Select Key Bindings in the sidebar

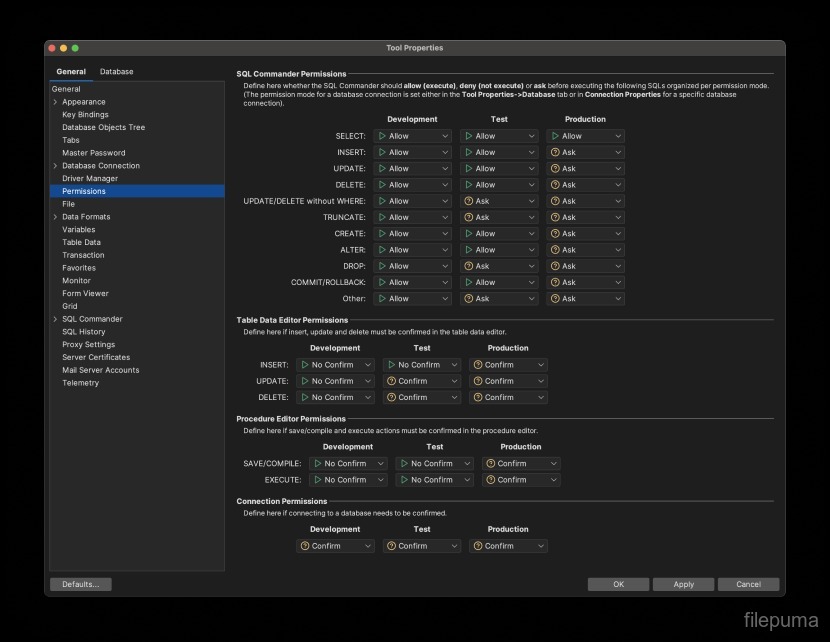85,114
